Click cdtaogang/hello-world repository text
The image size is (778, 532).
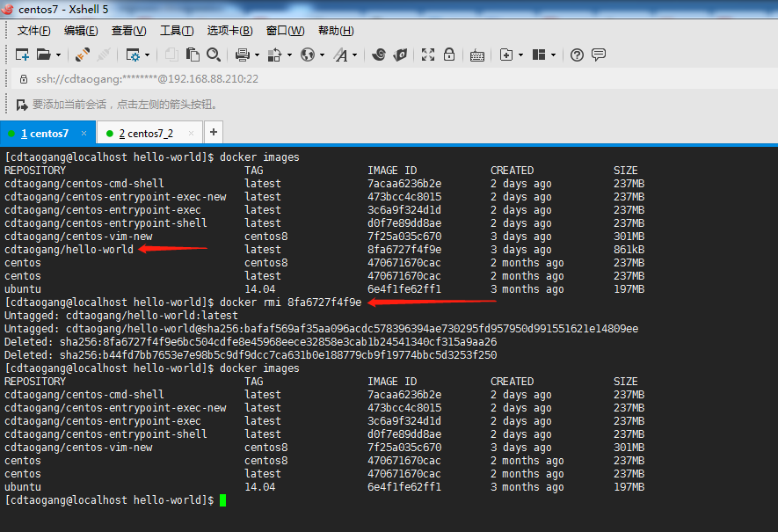[69, 250]
